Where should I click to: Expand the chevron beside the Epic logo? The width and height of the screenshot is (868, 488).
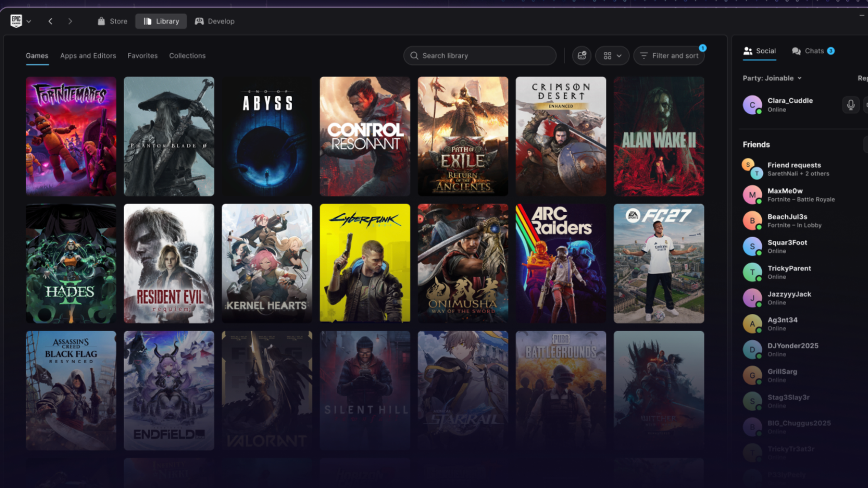(x=29, y=21)
